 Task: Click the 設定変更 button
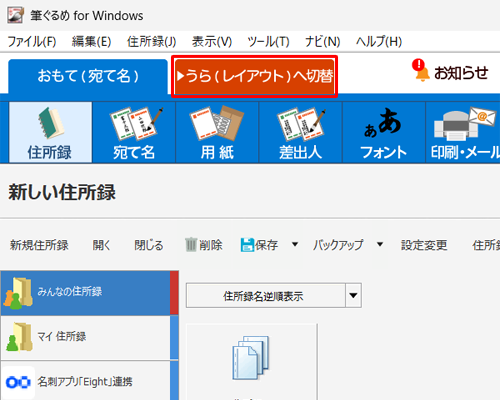(424, 245)
